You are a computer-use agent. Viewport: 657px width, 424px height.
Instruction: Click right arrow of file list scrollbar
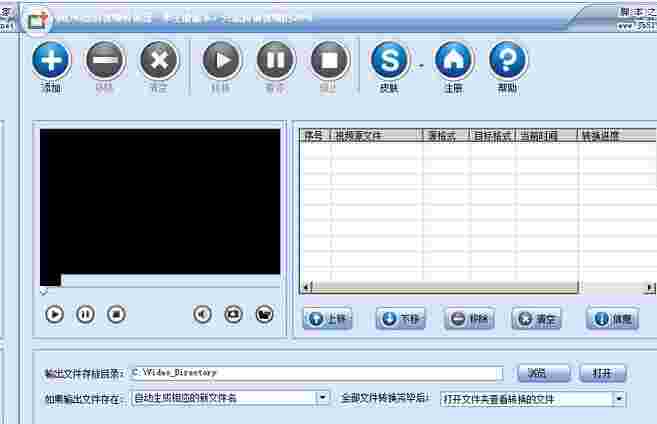pyautogui.click(x=650, y=287)
